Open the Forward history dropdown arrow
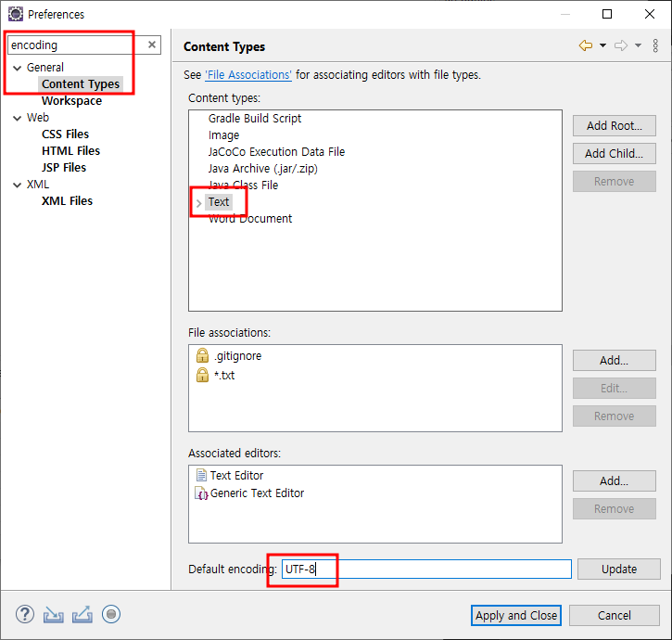The width and height of the screenshot is (672, 640). pyautogui.click(x=638, y=45)
